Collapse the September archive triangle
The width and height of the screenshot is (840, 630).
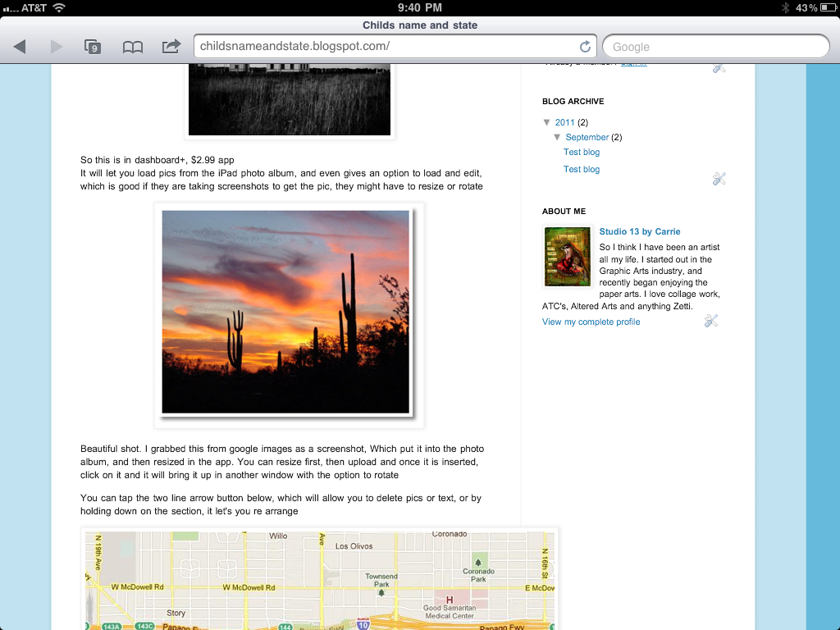[557, 137]
